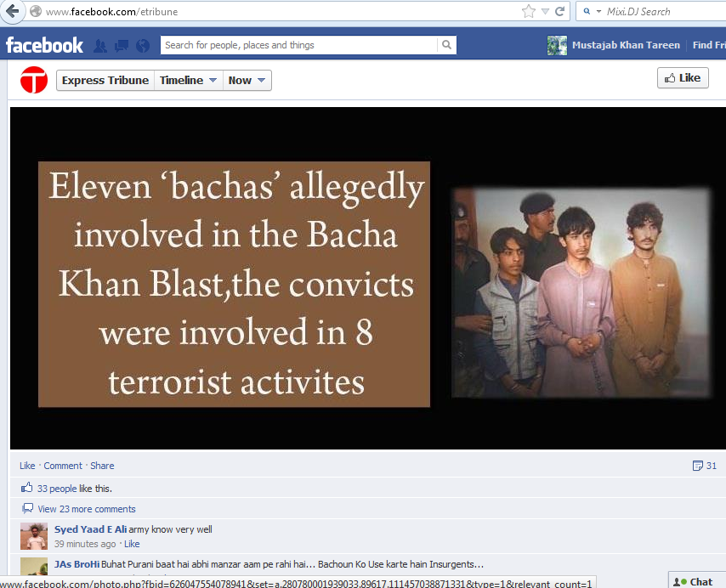Click the Share link under photo

coord(102,466)
